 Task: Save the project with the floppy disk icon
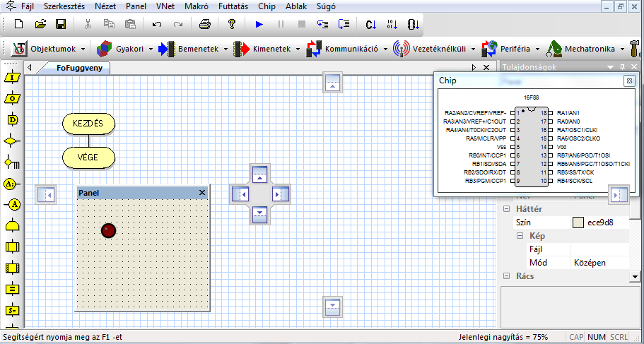click(x=61, y=24)
